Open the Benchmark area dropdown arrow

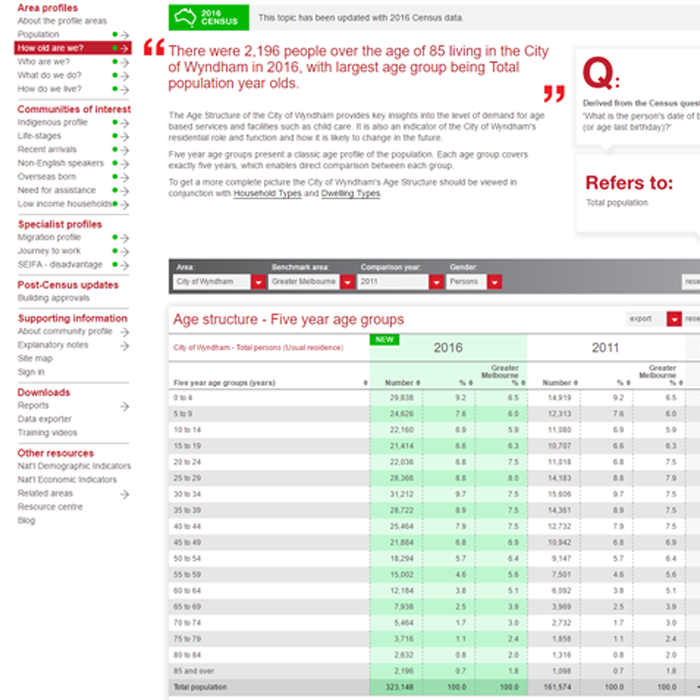pos(348,282)
